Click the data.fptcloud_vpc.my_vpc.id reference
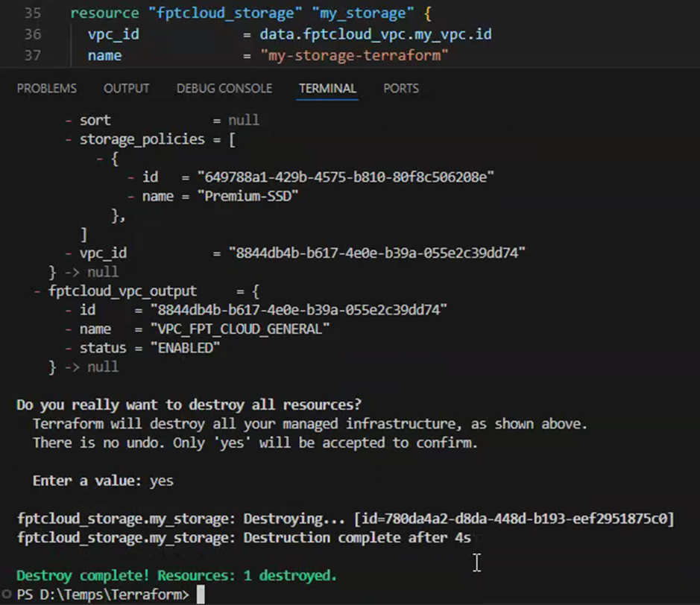 [x=375, y=34]
